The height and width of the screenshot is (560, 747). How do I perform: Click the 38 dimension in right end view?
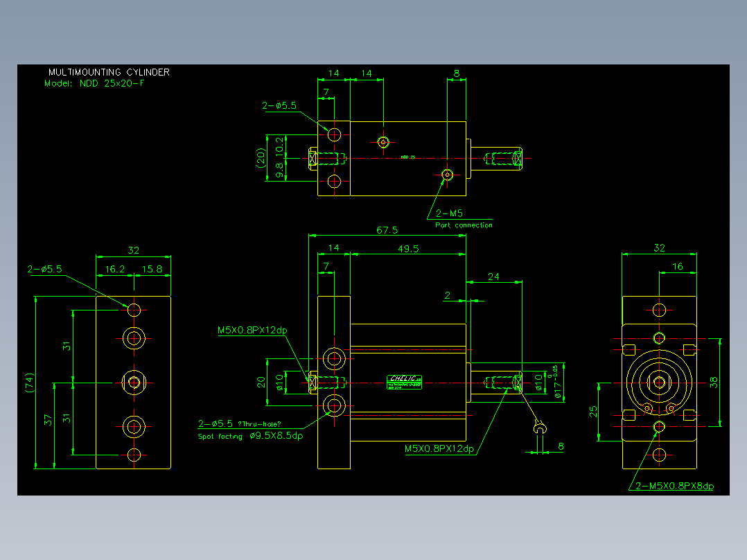pos(714,383)
